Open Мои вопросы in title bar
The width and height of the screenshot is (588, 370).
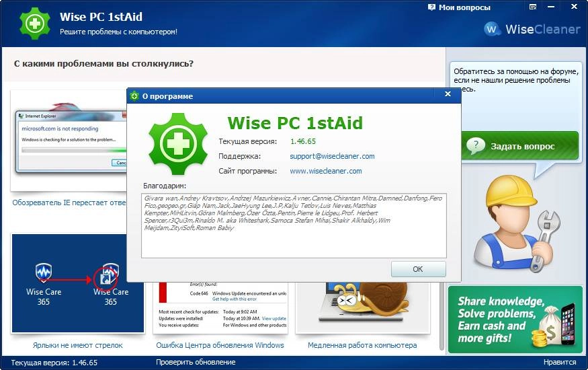pos(464,7)
